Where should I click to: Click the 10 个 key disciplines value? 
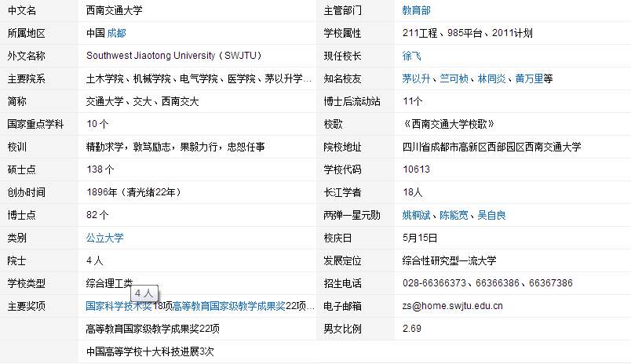coord(97,124)
